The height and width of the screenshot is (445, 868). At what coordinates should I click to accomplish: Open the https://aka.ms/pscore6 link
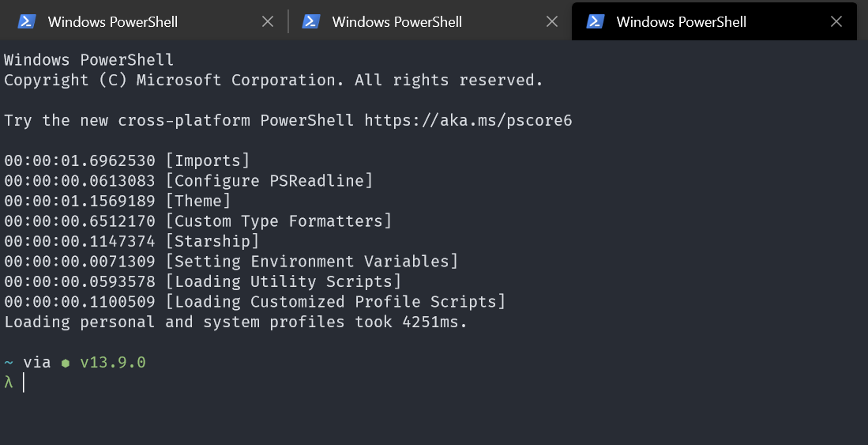(468, 120)
